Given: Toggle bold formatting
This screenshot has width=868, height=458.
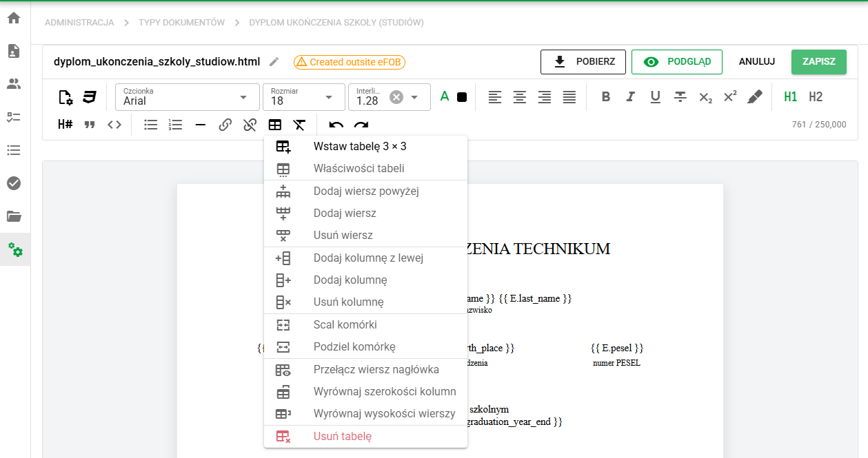Looking at the screenshot, I should [606, 97].
